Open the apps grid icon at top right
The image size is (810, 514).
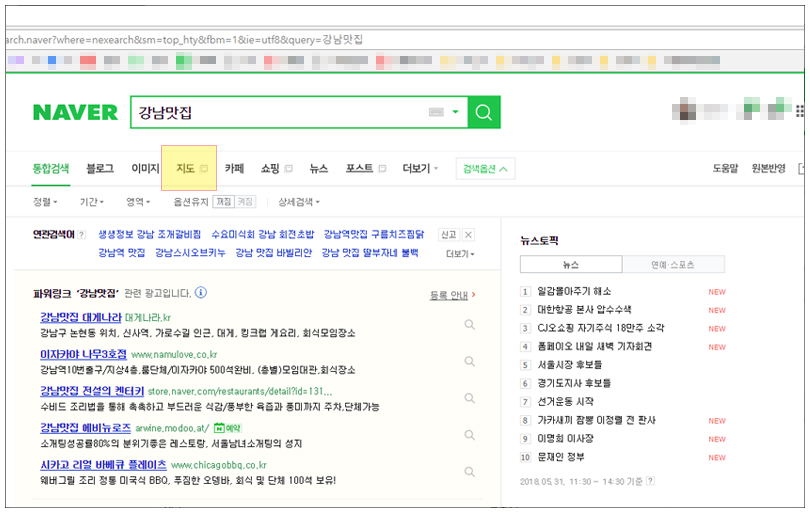pyautogui.click(x=800, y=111)
